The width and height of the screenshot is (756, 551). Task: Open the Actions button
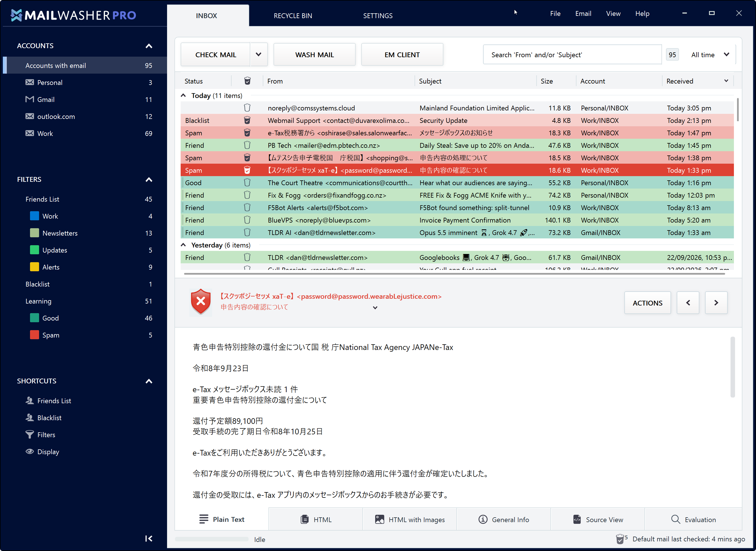tap(648, 302)
